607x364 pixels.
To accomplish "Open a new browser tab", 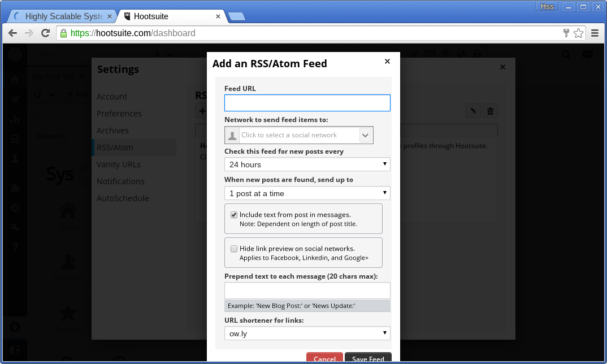I will tap(237, 16).
